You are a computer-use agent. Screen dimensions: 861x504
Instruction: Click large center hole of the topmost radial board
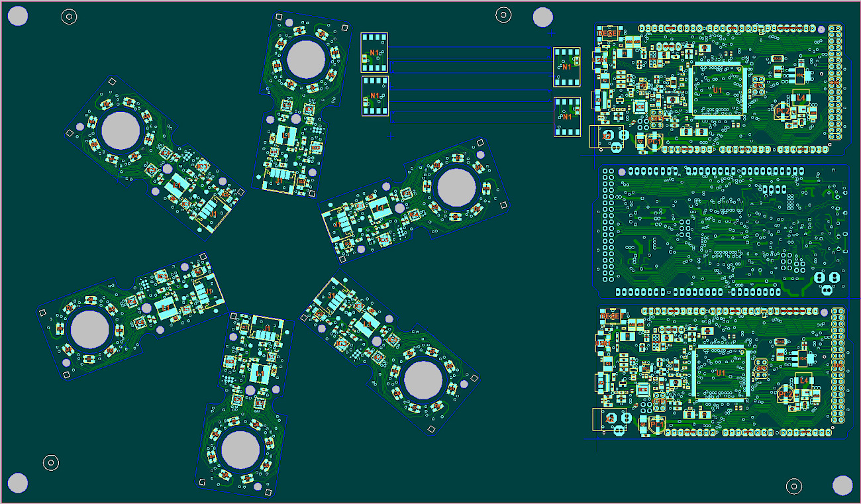tap(306, 59)
